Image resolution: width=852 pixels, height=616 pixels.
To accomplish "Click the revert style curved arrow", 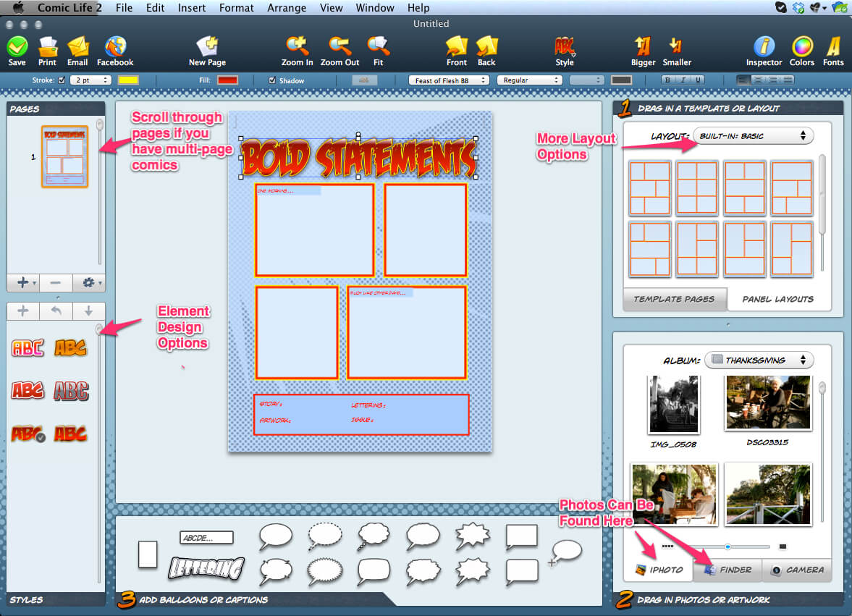I will (x=56, y=311).
